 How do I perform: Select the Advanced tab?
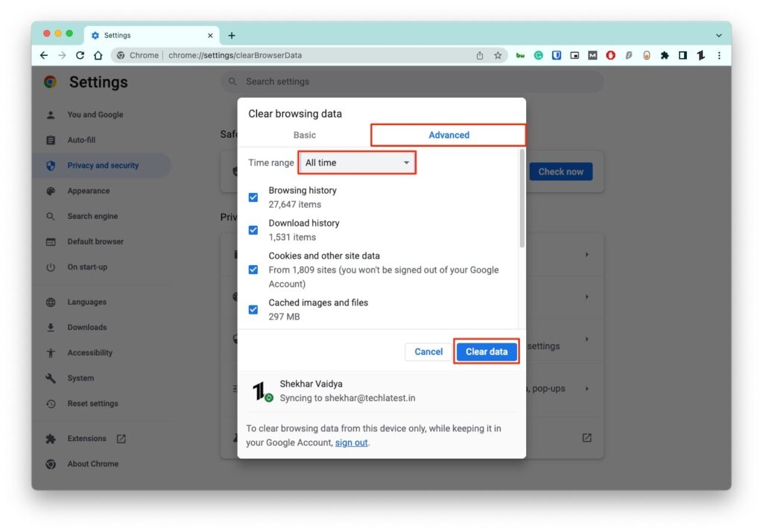click(449, 135)
